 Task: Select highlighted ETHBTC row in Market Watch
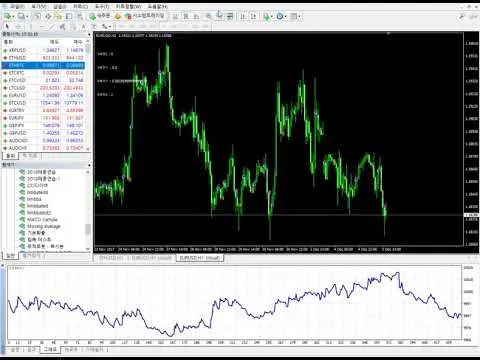43,65
